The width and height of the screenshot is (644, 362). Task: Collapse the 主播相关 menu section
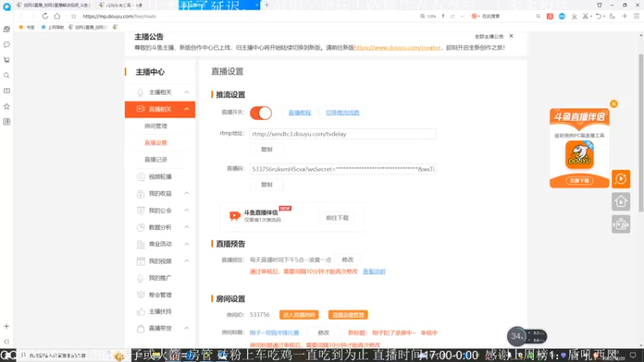click(x=187, y=93)
